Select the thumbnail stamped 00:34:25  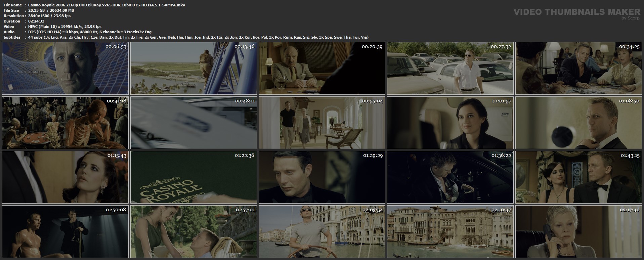point(578,68)
